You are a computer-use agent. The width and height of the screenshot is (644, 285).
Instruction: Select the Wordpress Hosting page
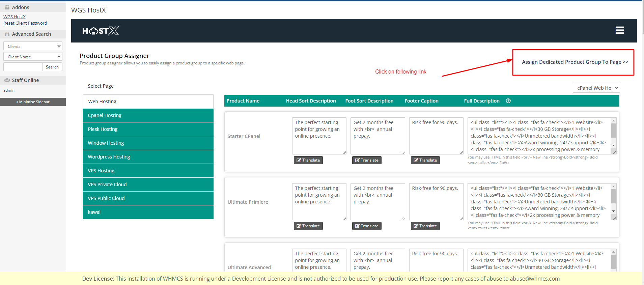148,157
